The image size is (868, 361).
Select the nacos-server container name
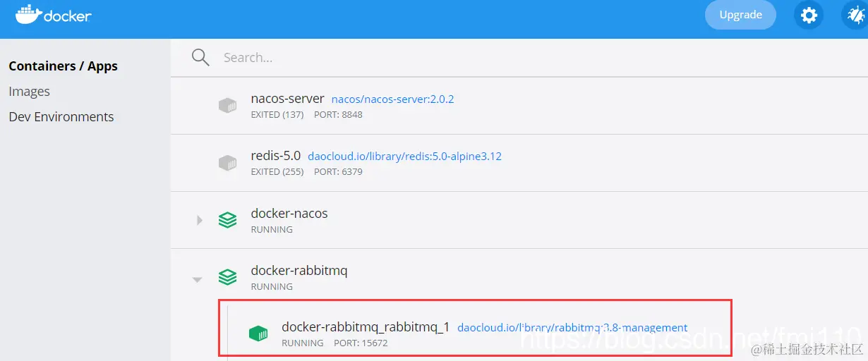(287, 99)
